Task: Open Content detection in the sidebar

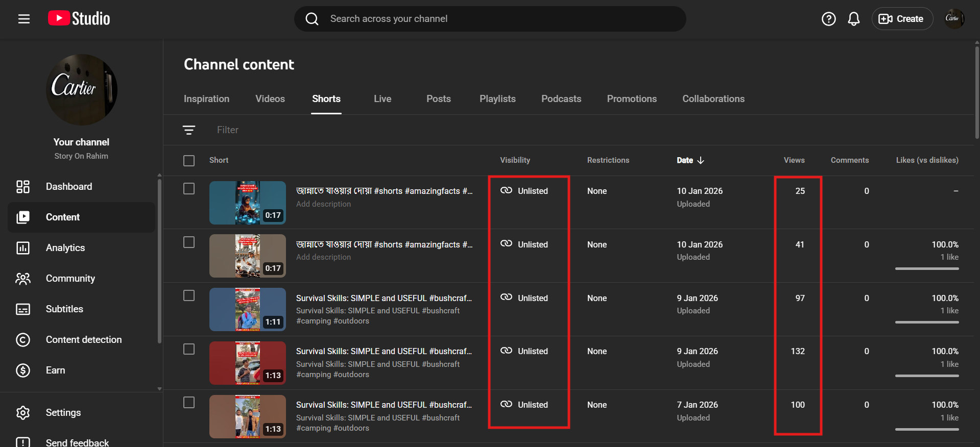Action: [84, 340]
